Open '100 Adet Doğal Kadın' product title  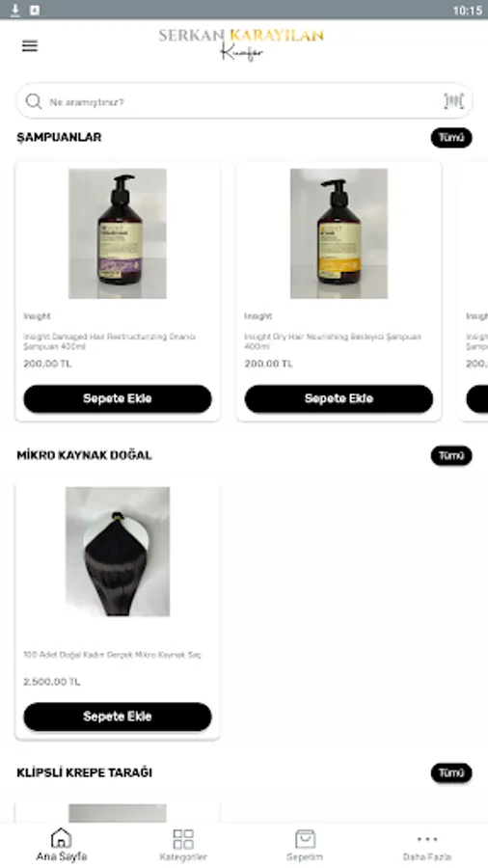[x=112, y=655]
